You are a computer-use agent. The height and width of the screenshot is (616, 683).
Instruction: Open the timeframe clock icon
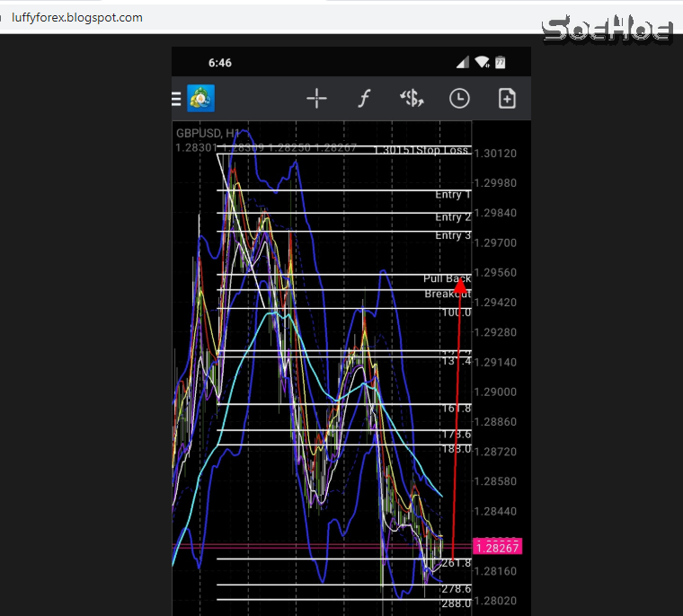coord(459,99)
